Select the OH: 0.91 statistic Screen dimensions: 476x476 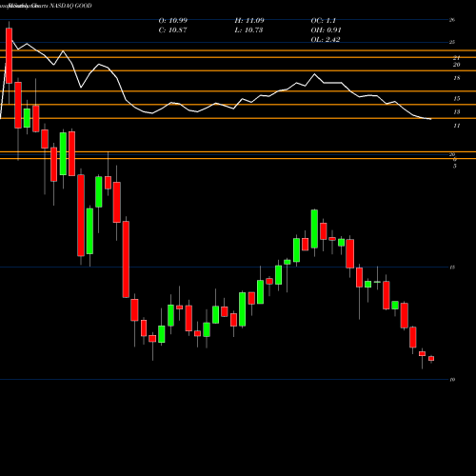click(x=326, y=30)
